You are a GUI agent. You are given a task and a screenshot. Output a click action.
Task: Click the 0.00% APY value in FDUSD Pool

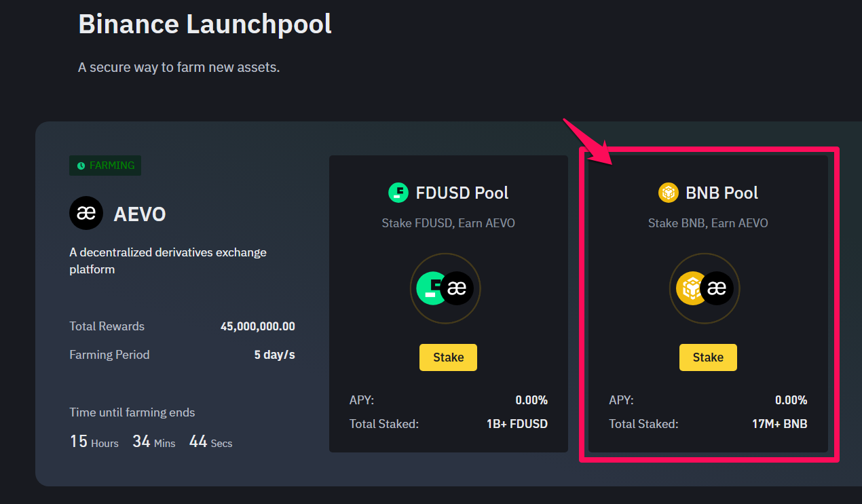pos(531,400)
